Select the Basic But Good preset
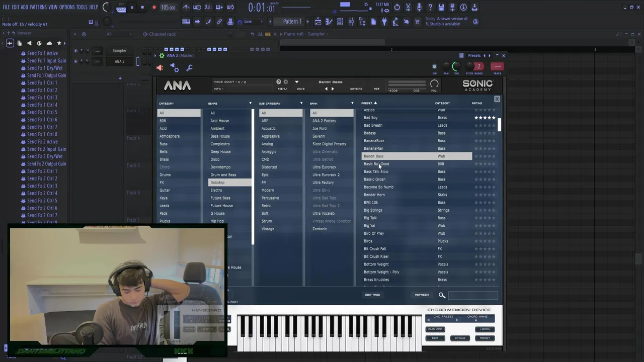The height and width of the screenshot is (362, 644). [x=376, y=164]
